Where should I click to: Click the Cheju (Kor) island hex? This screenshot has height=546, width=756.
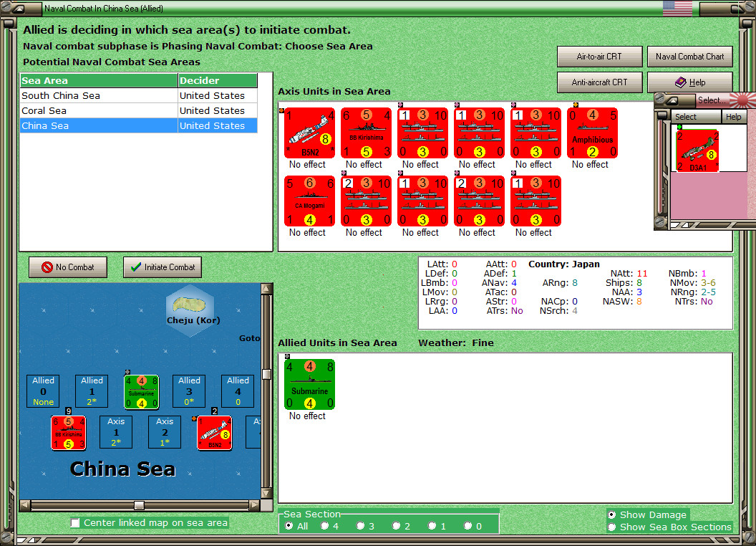click(190, 311)
